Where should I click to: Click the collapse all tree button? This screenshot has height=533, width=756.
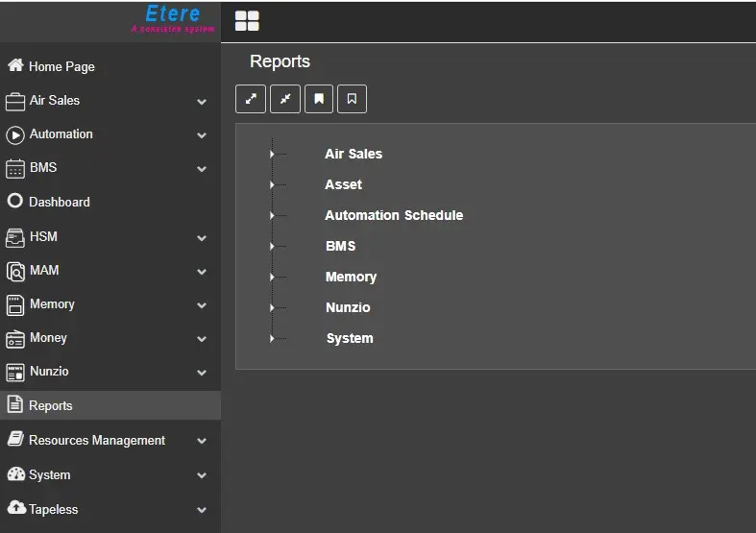pyautogui.click(x=285, y=99)
